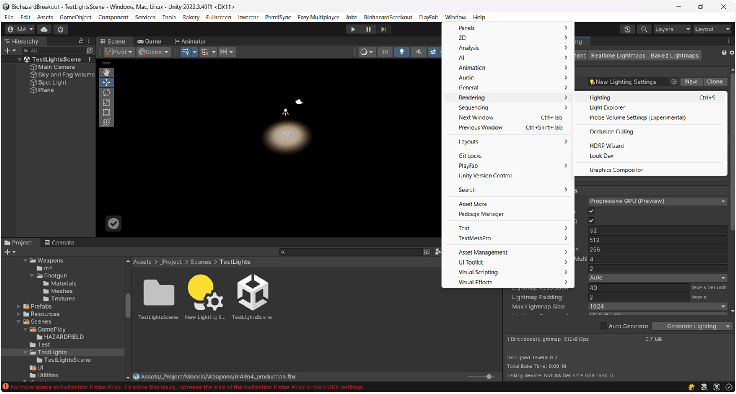This screenshot has height=394, width=736.
Task: Click the Pause button
Action: tap(368, 29)
